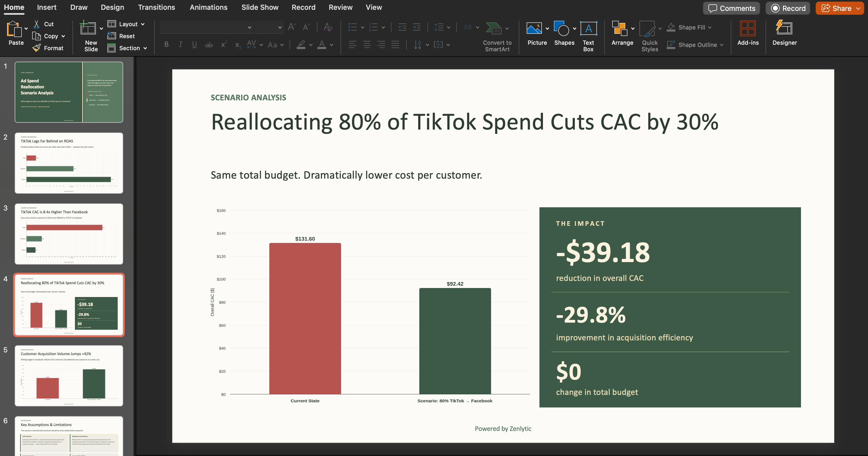The height and width of the screenshot is (456, 868).
Task: Open the Animations tab
Action: (x=209, y=7)
